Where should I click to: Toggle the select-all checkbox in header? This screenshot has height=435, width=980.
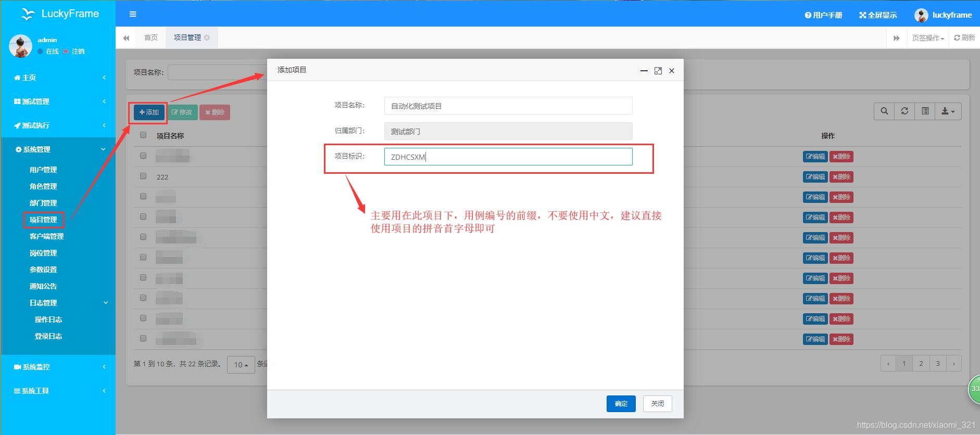(143, 135)
